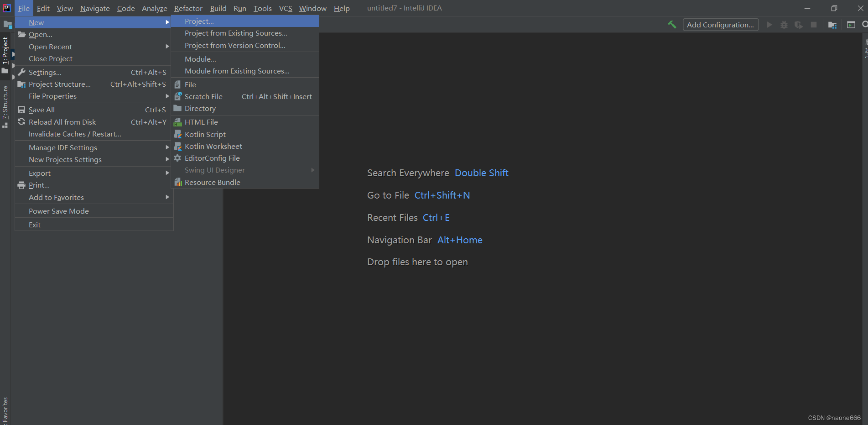The image size is (868, 425).
Task: Open the 1: Project side tool window tab
Action: coord(5,55)
